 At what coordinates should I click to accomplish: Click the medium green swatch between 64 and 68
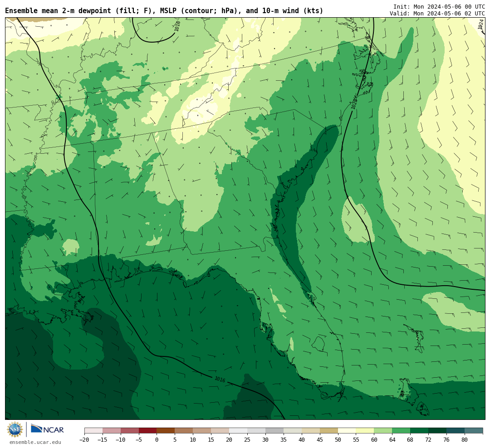[x=401, y=431]
